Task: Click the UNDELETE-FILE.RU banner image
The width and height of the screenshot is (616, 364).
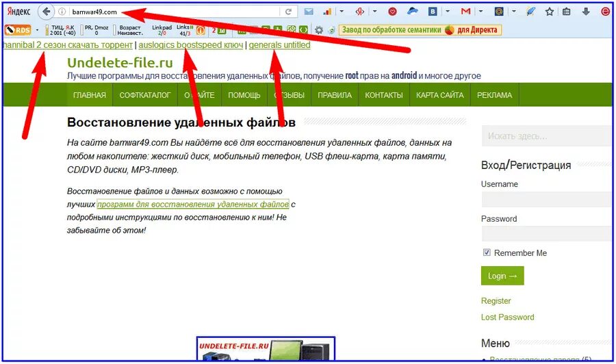Action: click(266, 348)
